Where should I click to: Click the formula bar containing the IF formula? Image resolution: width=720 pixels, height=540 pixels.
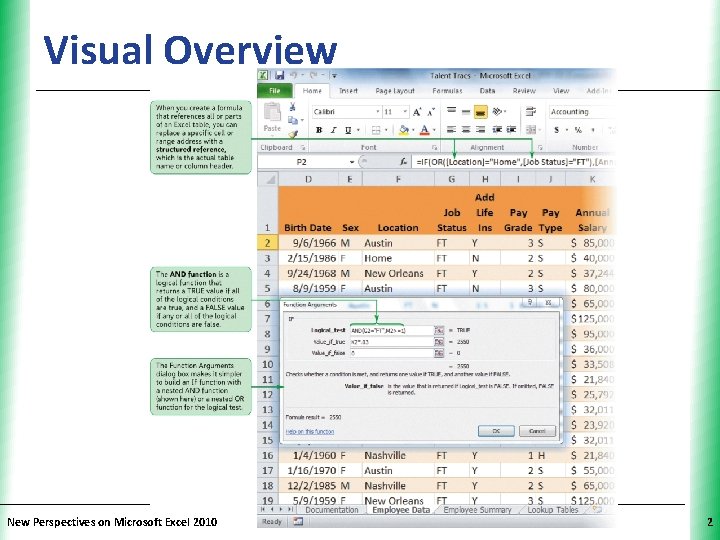(x=513, y=162)
